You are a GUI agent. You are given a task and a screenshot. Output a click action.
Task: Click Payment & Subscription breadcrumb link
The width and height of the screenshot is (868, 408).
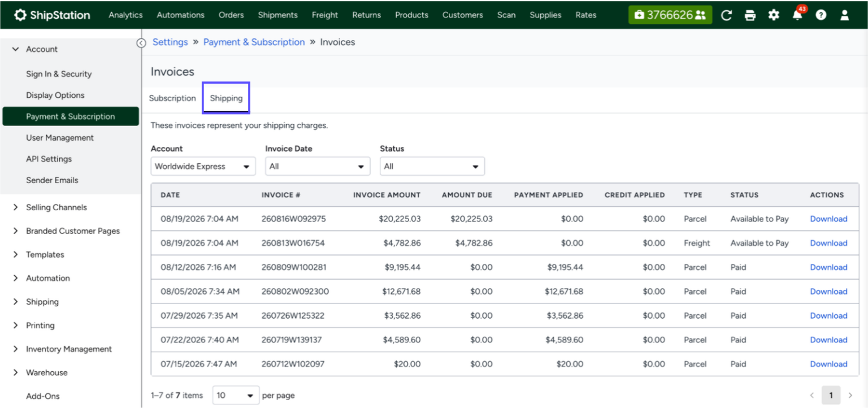254,42
